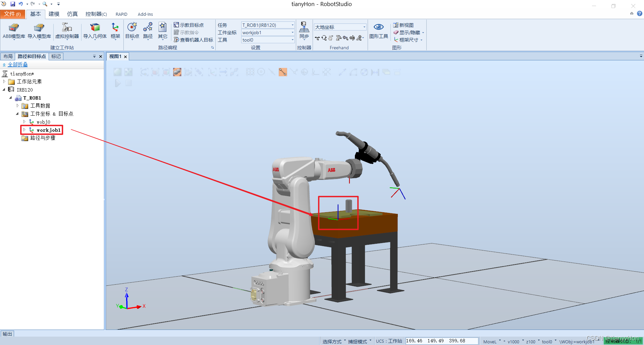Switch to the Layout (布局) panel tab
This screenshot has width=644, height=345.
pos(8,56)
